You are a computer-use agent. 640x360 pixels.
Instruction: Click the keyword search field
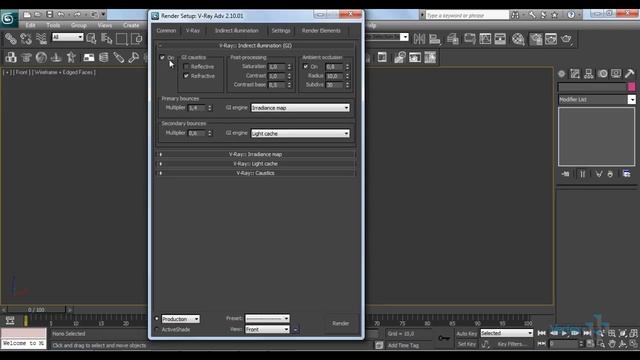coord(467,15)
